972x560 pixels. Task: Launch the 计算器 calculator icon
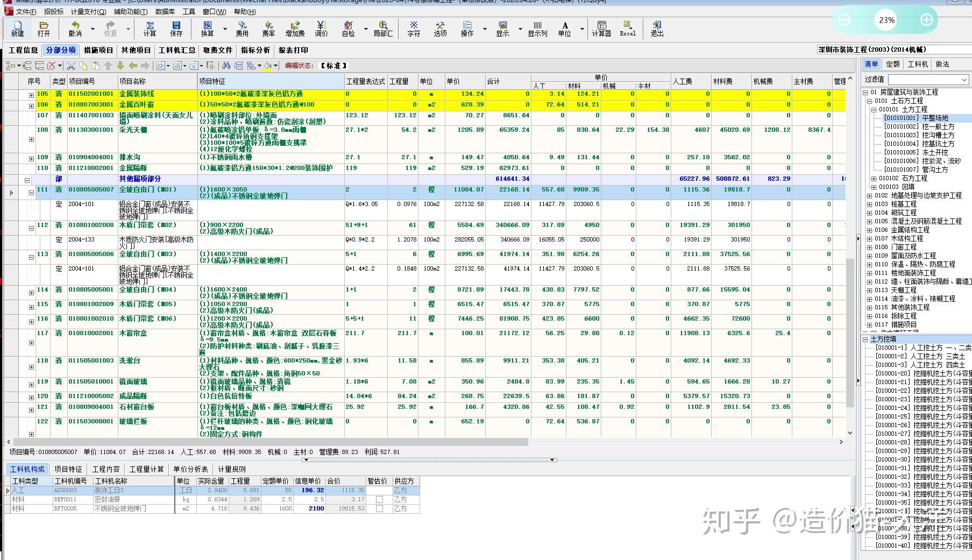coord(601,29)
